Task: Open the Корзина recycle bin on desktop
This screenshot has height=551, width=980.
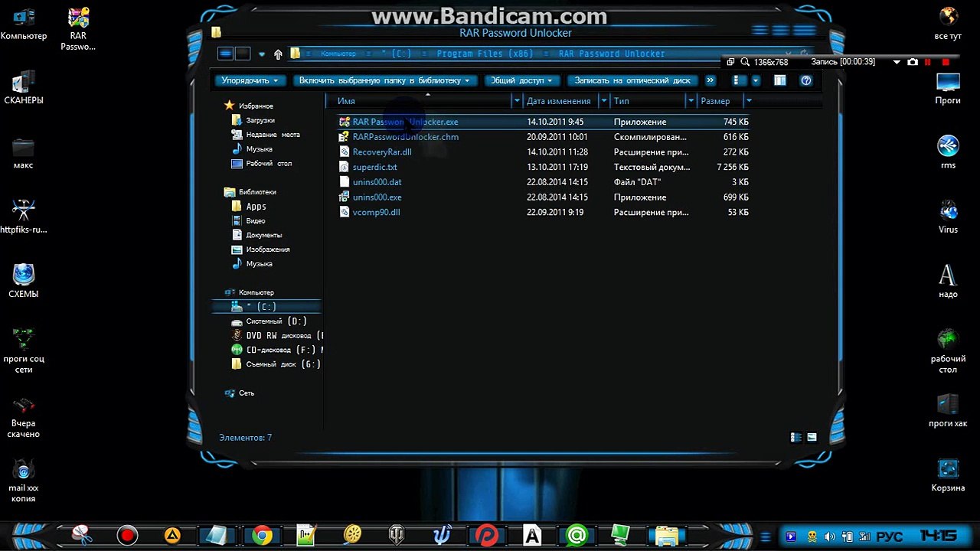Action: [x=948, y=475]
